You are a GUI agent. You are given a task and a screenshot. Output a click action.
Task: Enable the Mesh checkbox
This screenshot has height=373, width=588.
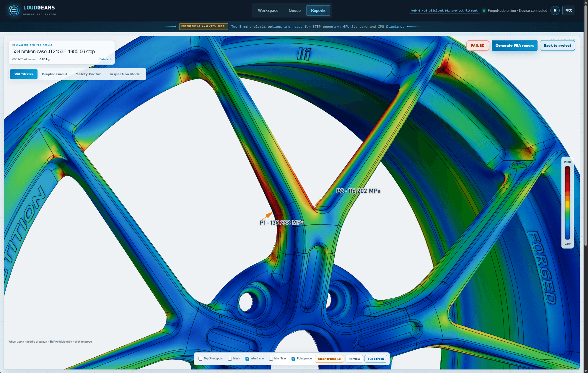click(x=230, y=359)
